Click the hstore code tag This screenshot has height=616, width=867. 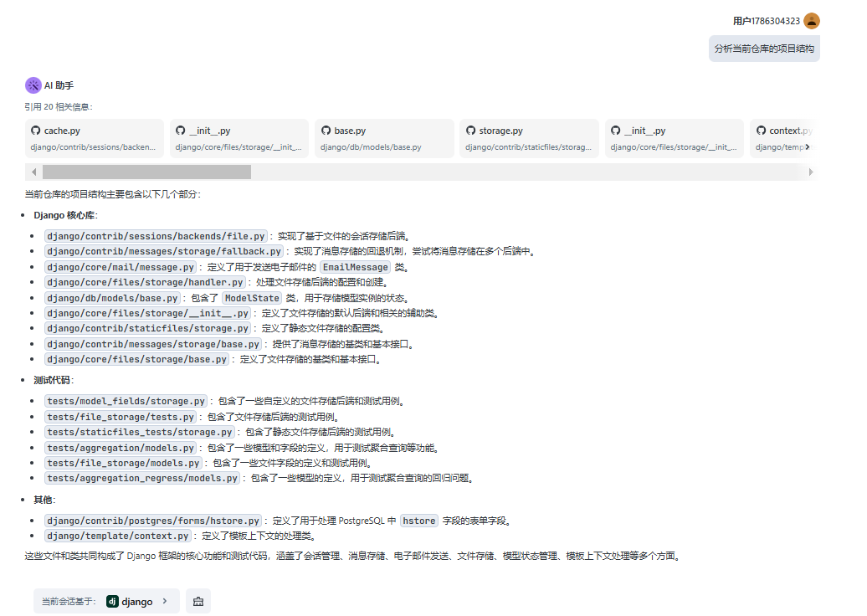coord(419,521)
